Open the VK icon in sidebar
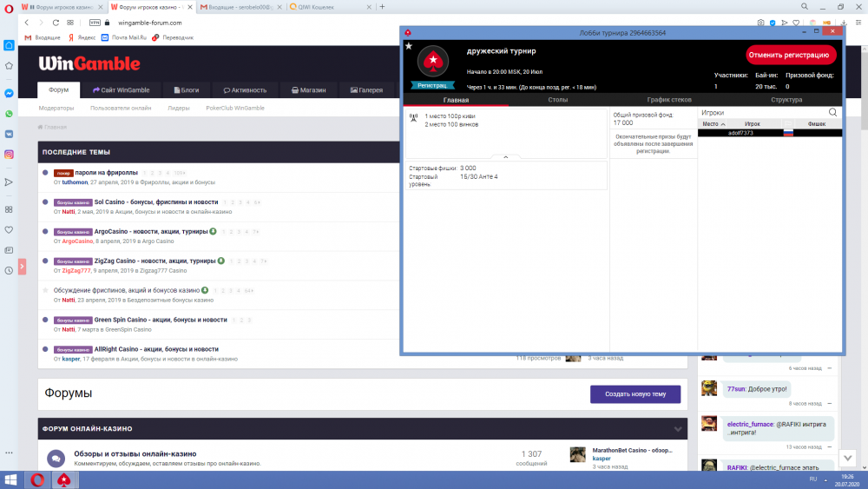Image resolution: width=868 pixels, height=489 pixels. (9, 134)
